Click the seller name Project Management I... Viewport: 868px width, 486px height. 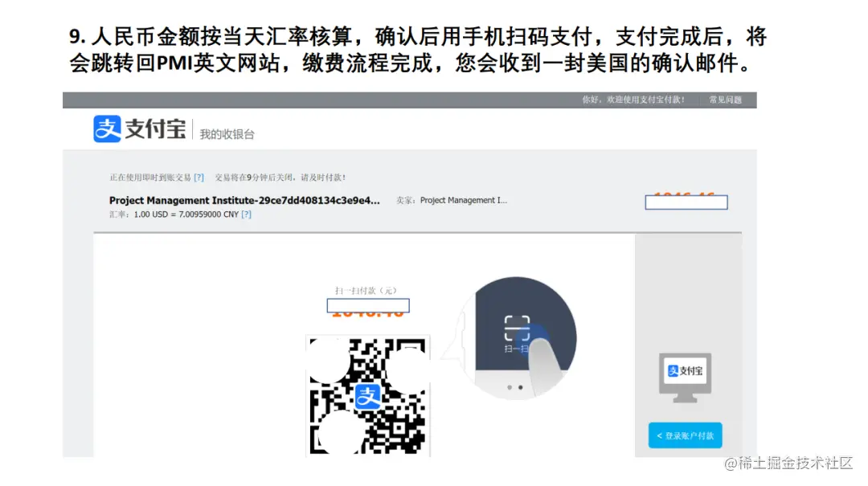tap(464, 200)
